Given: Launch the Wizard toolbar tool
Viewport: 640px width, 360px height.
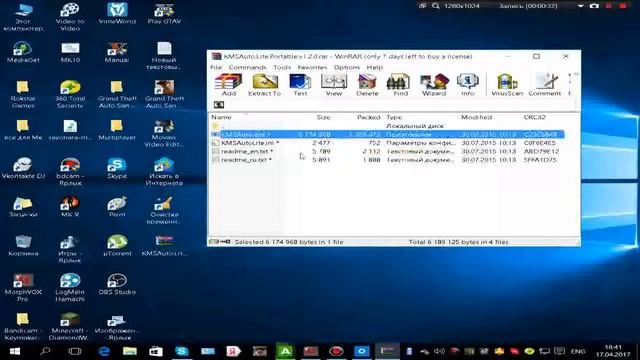Looking at the screenshot, I should 434,85.
